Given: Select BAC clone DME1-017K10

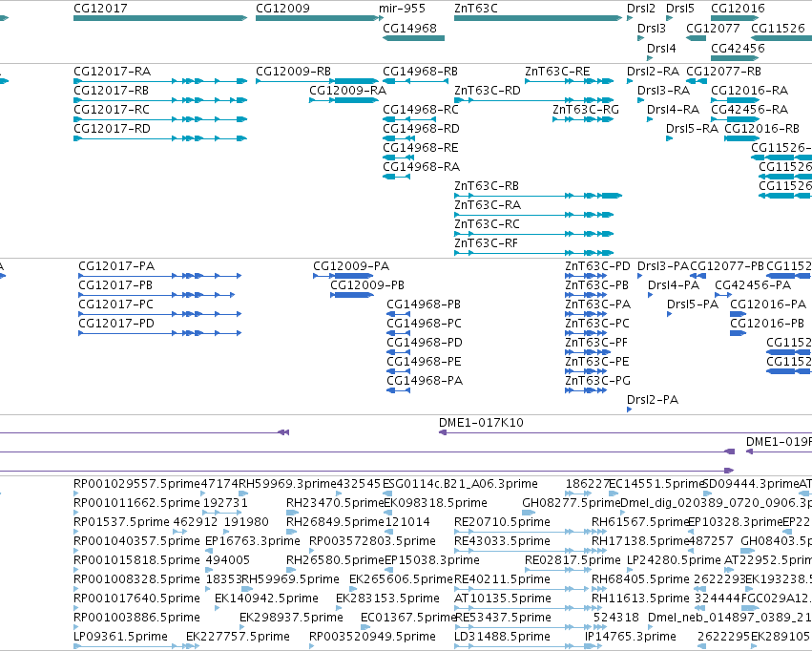Looking at the screenshot, I should [x=481, y=423].
